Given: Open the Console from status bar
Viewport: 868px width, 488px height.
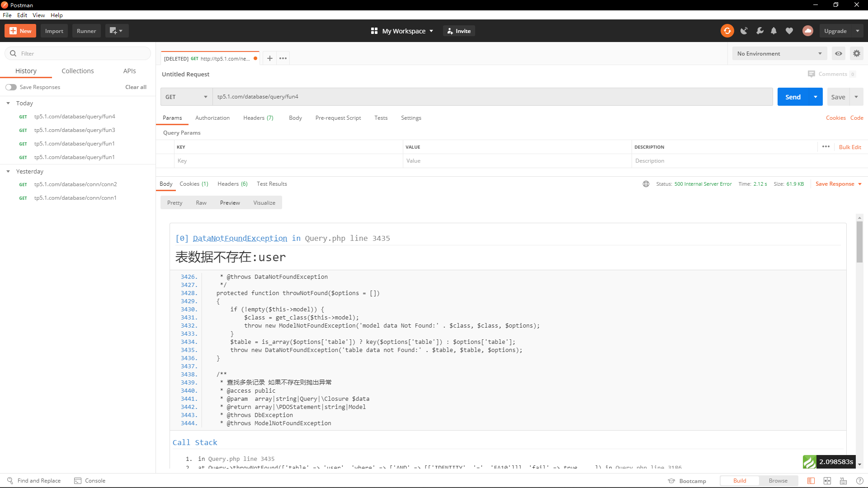Looking at the screenshot, I should [x=90, y=481].
